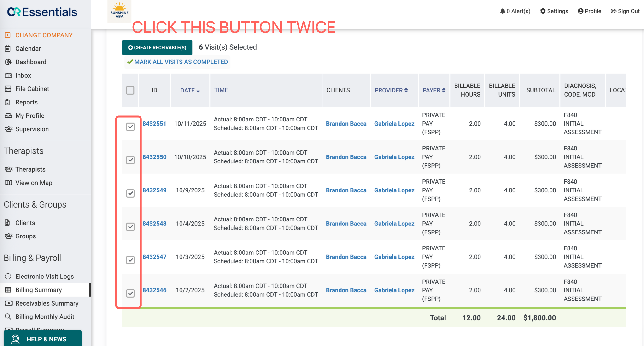644x346 pixels.
Task: Click the Electronic Visit Logs clock icon
Action: click(x=8, y=276)
